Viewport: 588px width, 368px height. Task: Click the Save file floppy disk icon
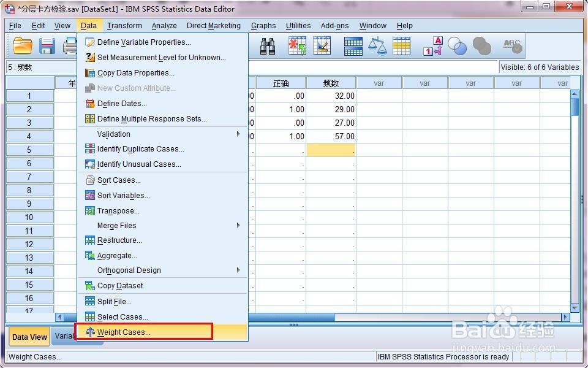[x=47, y=47]
